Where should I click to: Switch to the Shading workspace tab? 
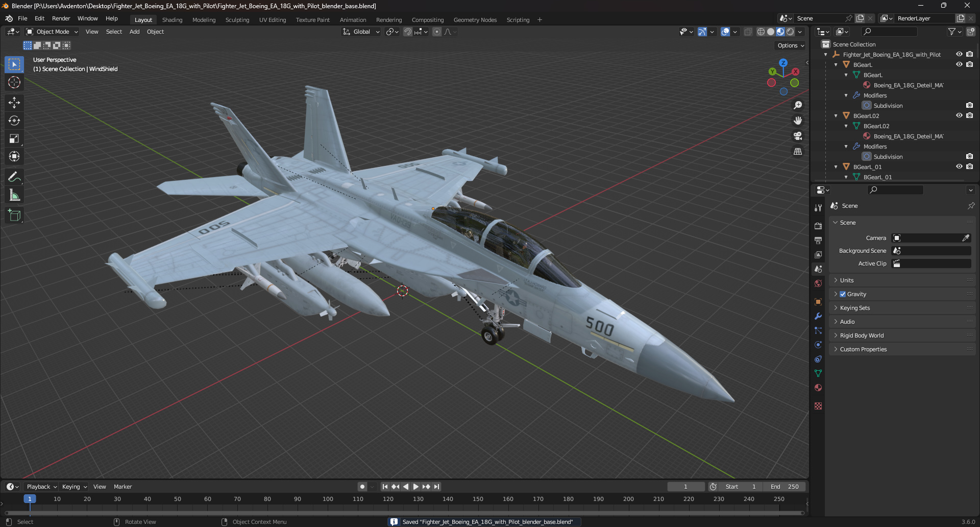pos(172,20)
